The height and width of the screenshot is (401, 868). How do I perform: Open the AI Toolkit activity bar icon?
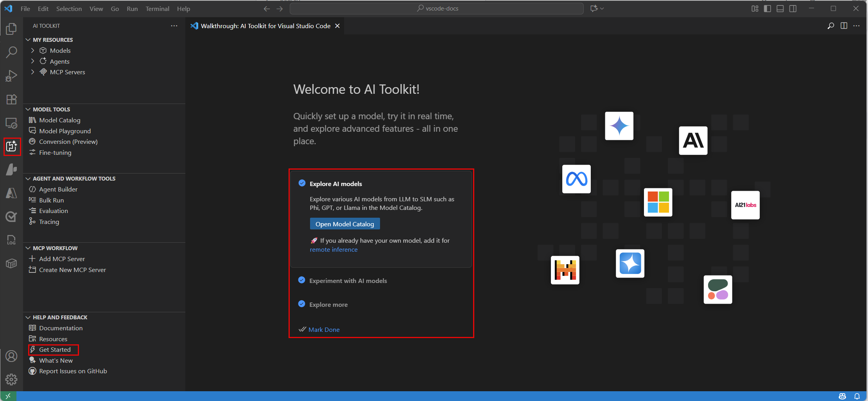(x=12, y=147)
